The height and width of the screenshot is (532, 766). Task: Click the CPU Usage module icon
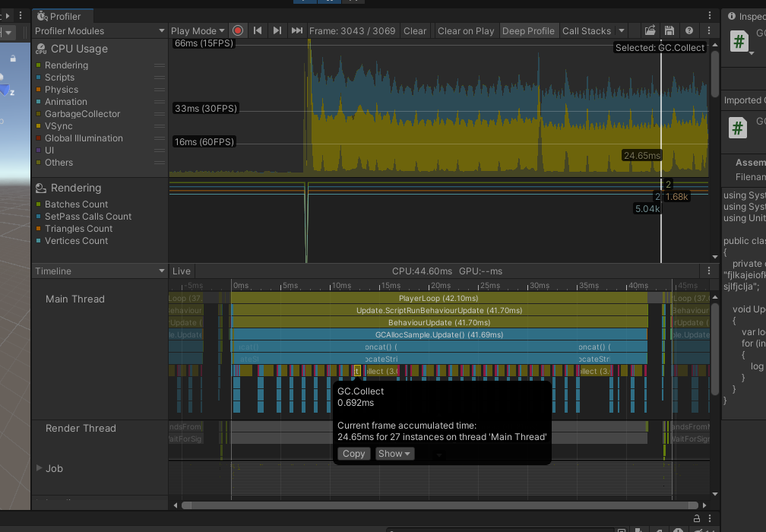40,48
